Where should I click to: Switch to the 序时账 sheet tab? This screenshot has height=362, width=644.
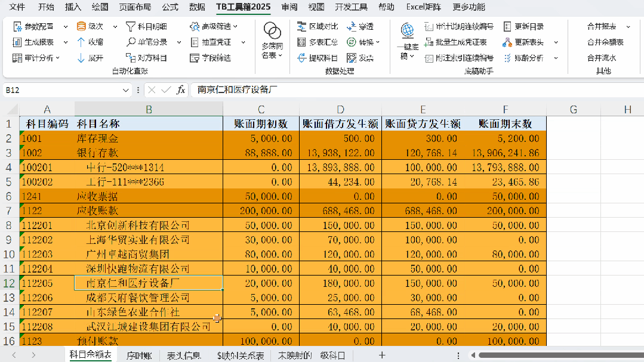(x=139, y=355)
